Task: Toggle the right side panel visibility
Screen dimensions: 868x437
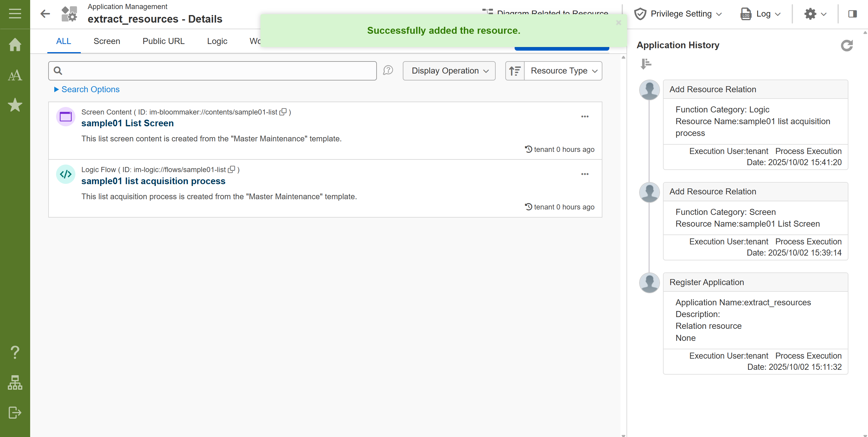Action: click(x=852, y=14)
